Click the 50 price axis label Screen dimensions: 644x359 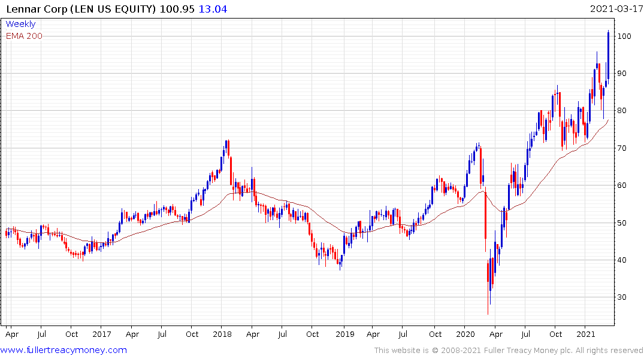pos(622,223)
